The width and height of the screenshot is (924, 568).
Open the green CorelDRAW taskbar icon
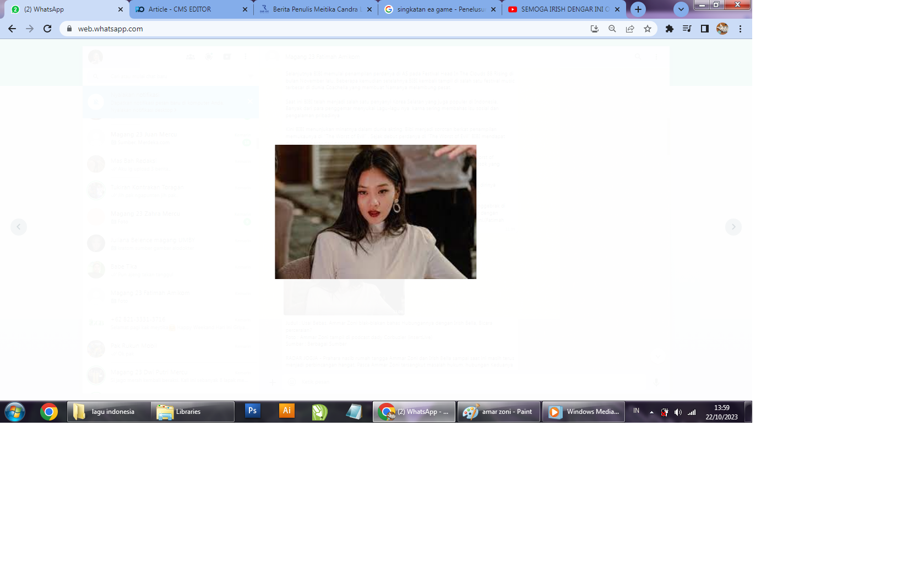320,412
